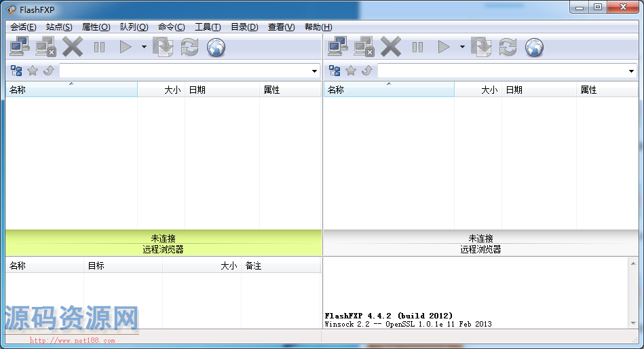Open the 查看(V) menu

point(282,27)
